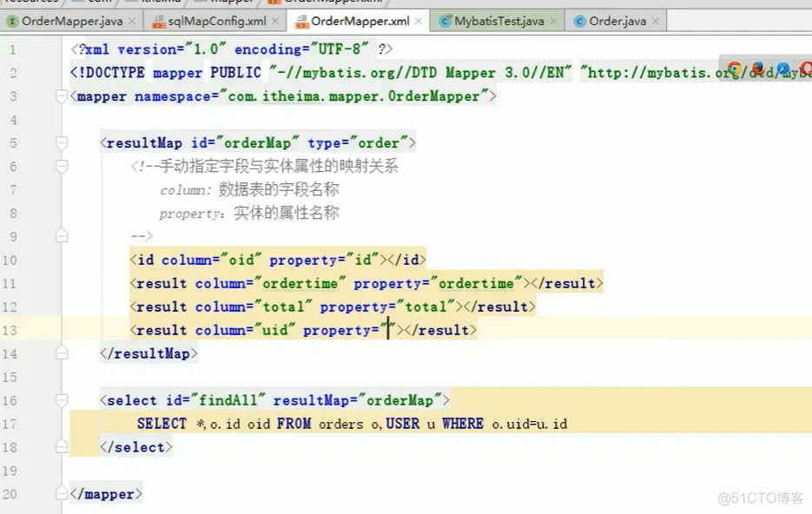
Task: Click MybatisTest.java tab class icon
Action: (x=445, y=21)
